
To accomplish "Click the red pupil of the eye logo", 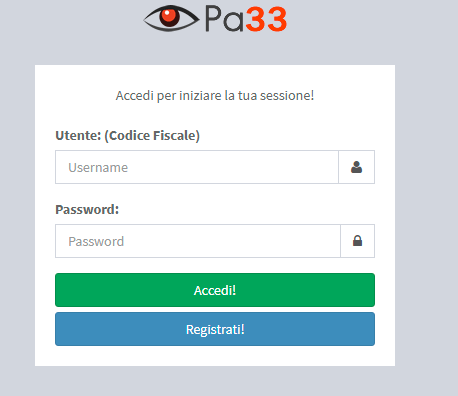I will pos(170,17).
